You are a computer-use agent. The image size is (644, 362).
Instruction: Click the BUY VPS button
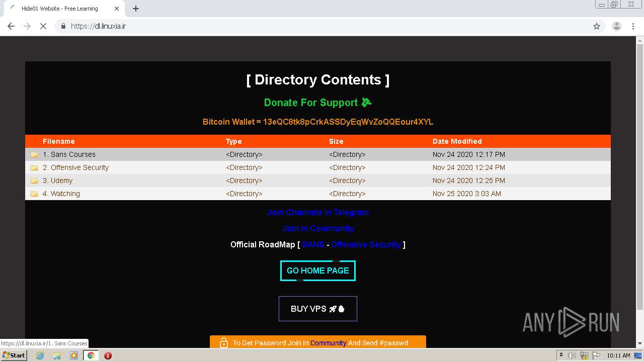coord(318,309)
